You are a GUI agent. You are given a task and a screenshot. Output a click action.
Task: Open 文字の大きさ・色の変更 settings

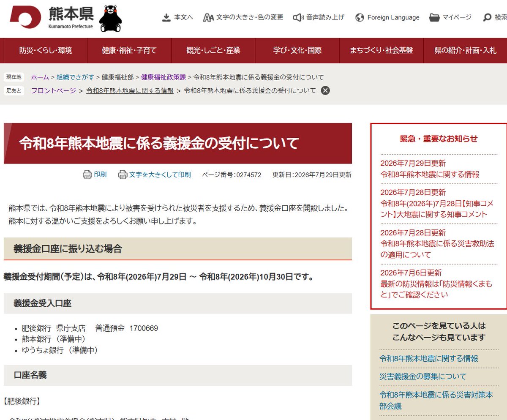point(250,17)
